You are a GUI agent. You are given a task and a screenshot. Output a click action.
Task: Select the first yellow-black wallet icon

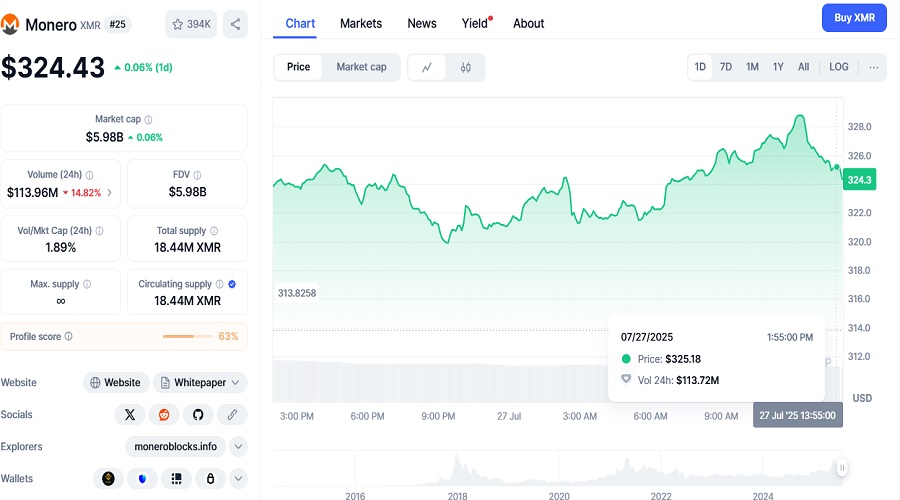pyautogui.click(x=108, y=478)
